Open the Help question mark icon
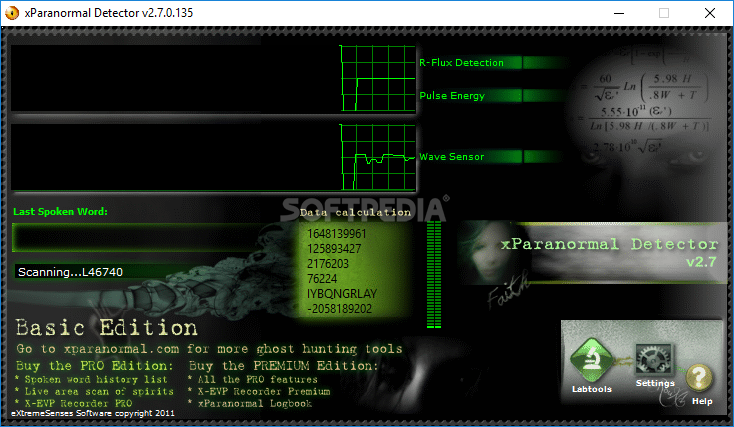734x427 pixels. coord(699,377)
